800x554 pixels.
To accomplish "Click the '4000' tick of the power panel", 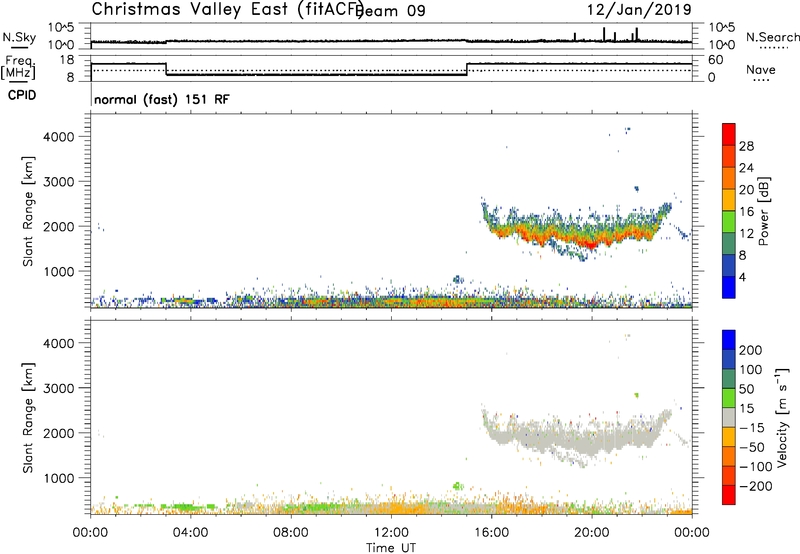I will point(58,137).
